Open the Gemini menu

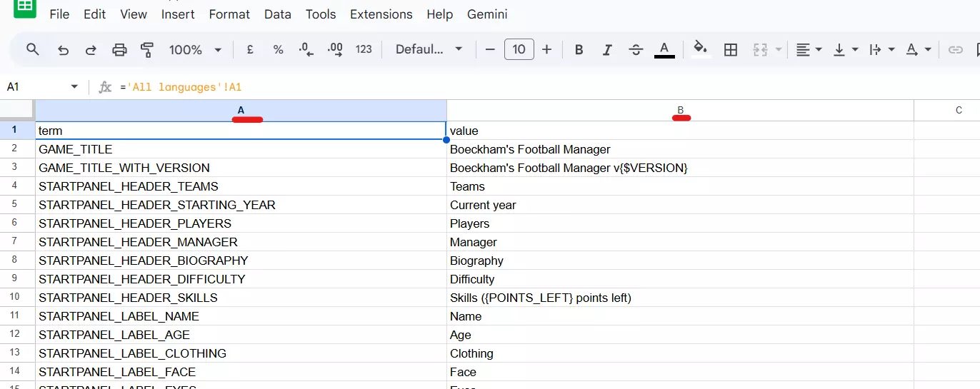coord(487,14)
